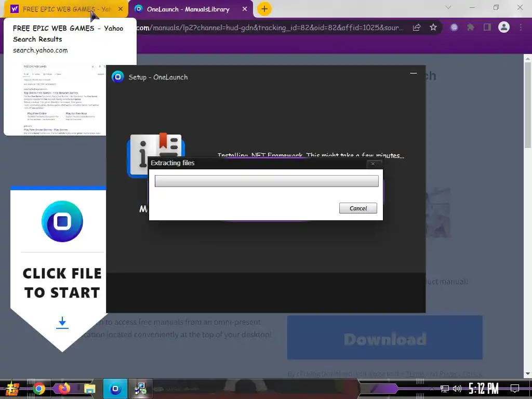Launch Firefox from the taskbar
The image size is (532, 399).
64,389
